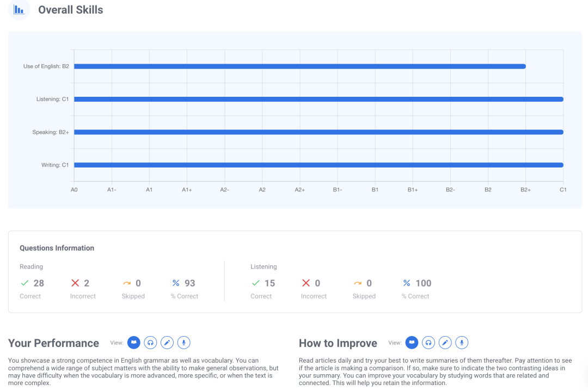
Task: Select reading book view under Your Performance
Action: point(134,343)
